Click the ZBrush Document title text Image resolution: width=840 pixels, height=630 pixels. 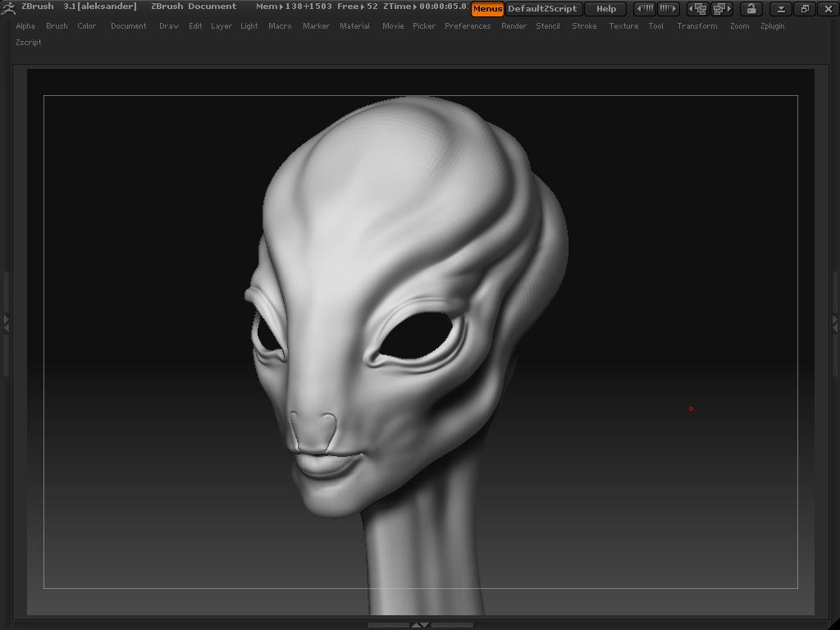point(194,7)
